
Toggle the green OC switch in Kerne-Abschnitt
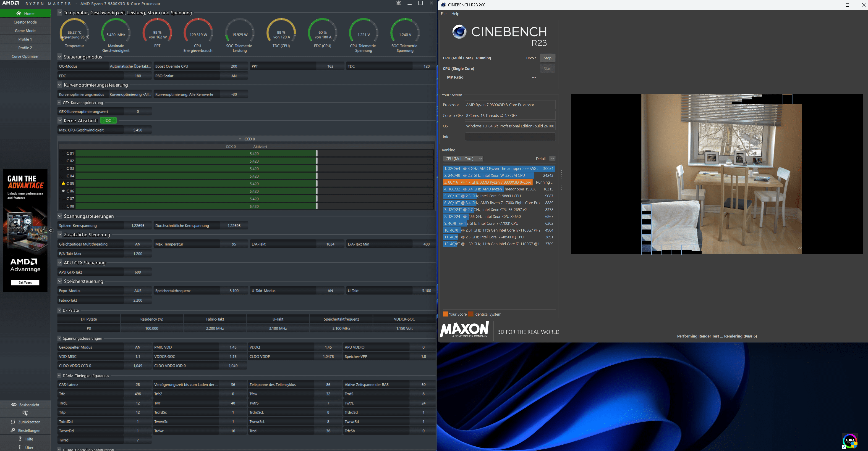click(108, 120)
